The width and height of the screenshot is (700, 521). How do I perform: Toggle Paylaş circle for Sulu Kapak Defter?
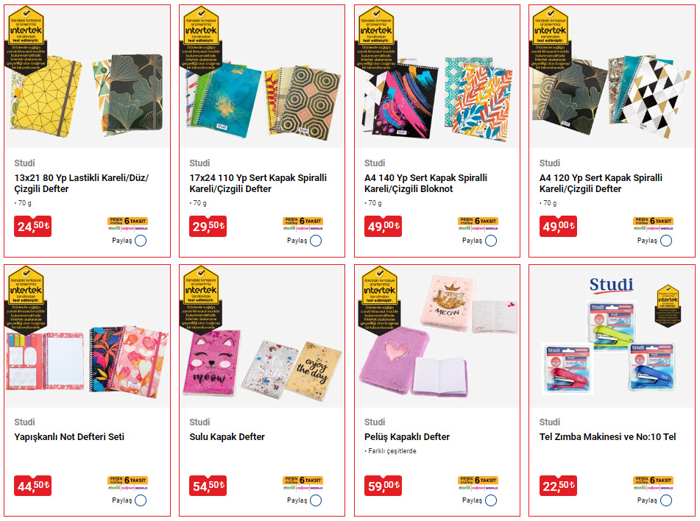click(x=316, y=500)
